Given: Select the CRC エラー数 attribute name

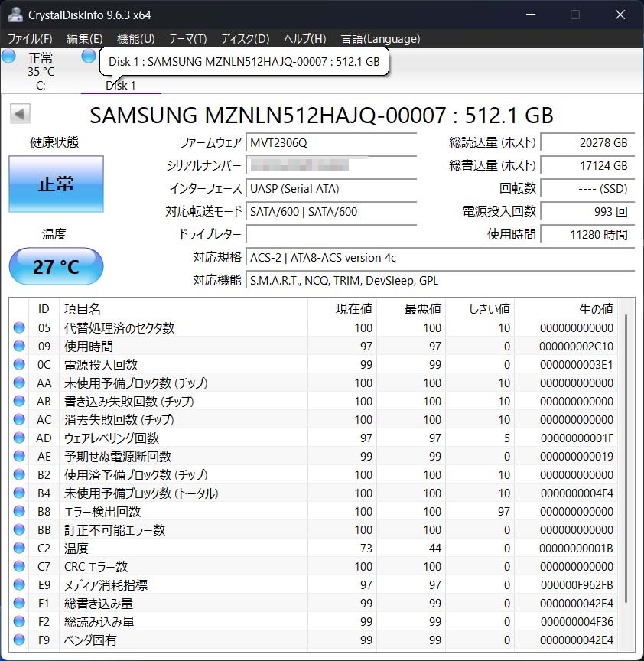Looking at the screenshot, I should click(96, 566).
